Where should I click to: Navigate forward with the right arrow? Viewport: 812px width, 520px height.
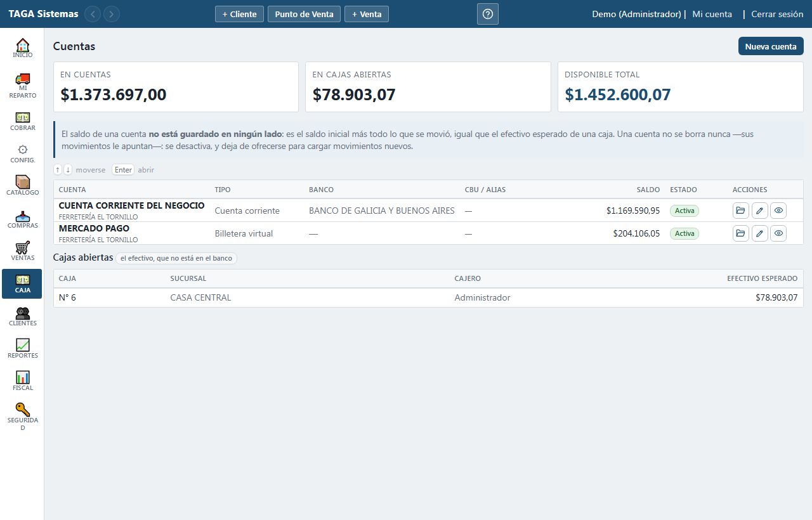[112, 14]
